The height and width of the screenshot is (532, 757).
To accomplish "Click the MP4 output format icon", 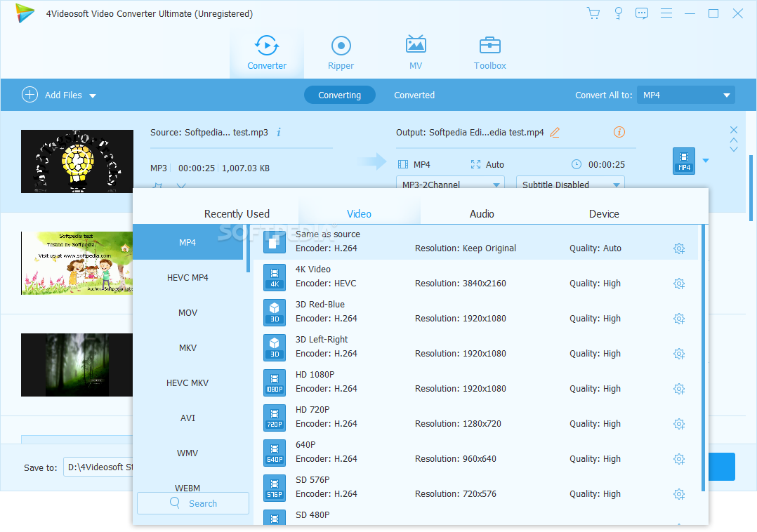I will pos(684,161).
